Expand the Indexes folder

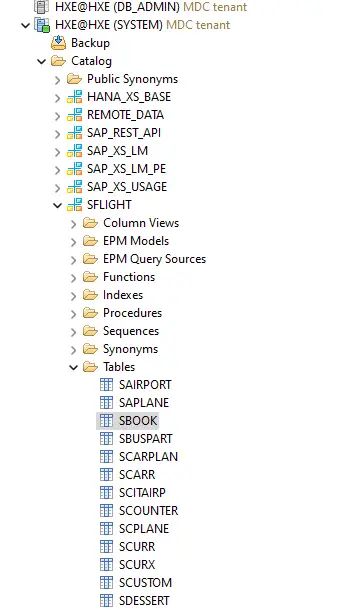pos(74,296)
